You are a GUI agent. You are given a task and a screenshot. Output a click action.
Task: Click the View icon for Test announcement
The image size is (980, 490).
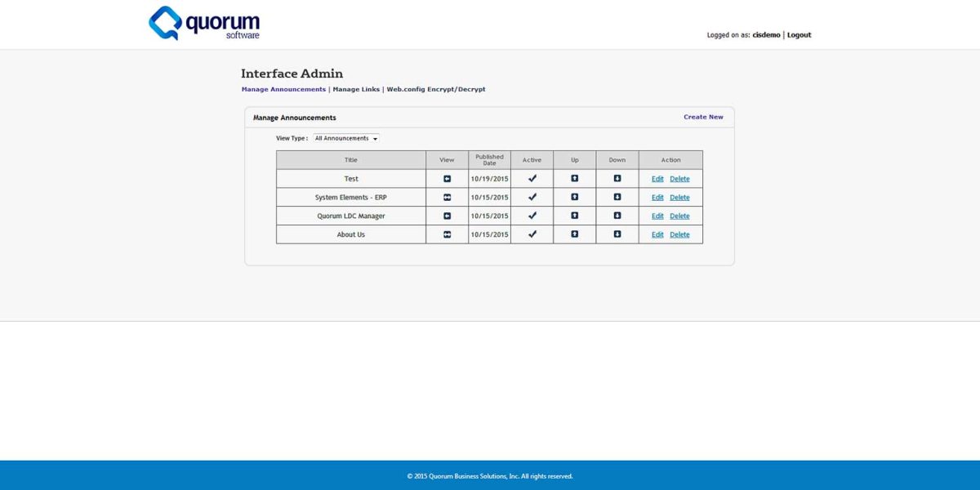(x=446, y=178)
